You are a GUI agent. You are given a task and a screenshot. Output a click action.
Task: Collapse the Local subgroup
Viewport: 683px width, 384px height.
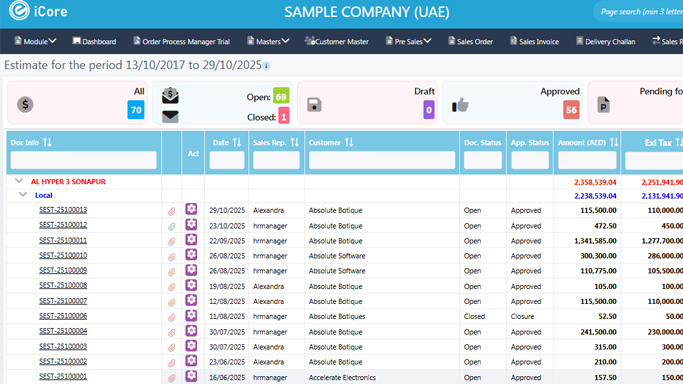(x=23, y=195)
